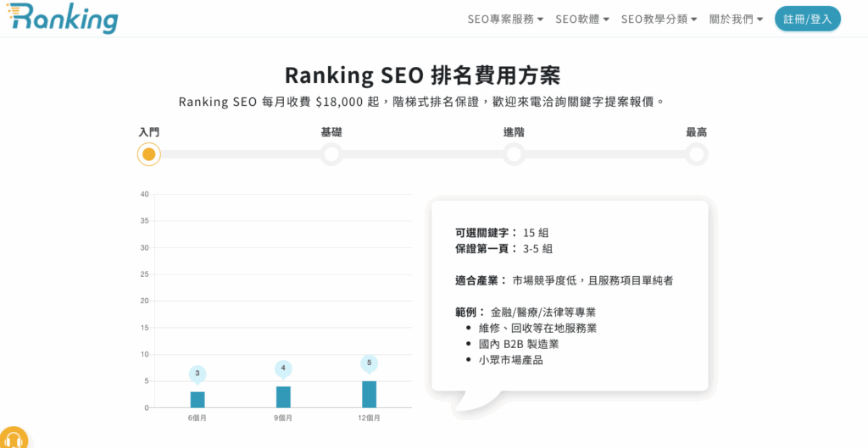Select the 入門 plan radio point
The height and width of the screenshot is (448, 868).
click(149, 154)
